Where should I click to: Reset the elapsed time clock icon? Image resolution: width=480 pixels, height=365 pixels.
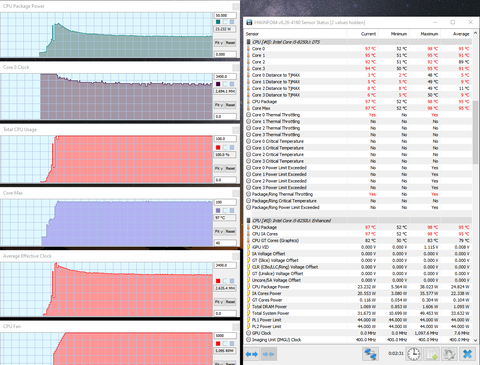click(414, 354)
